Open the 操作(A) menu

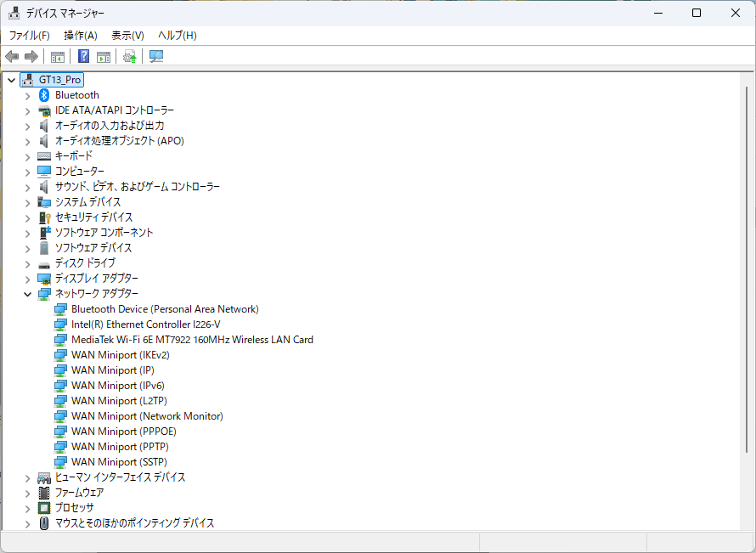click(81, 35)
